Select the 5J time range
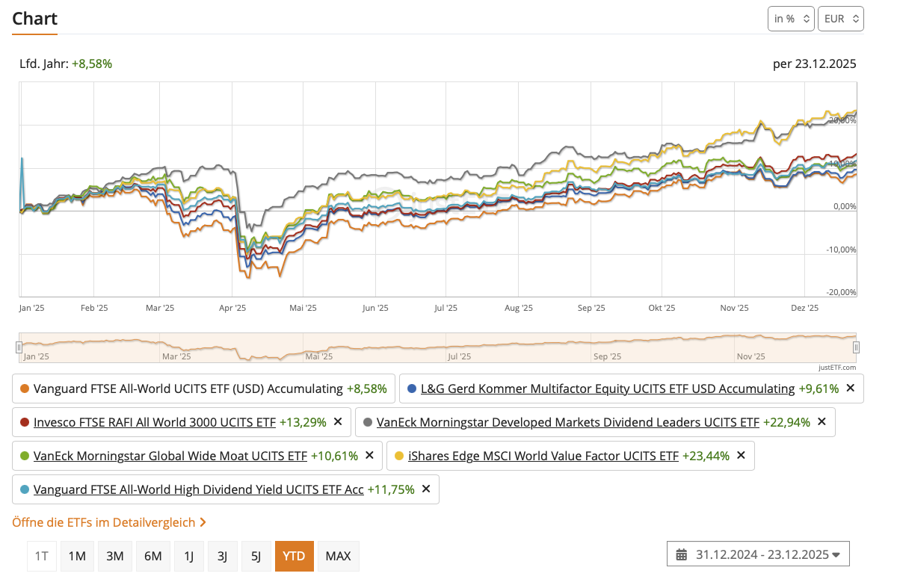Image resolution: width=897 pixels, height=588 pixels. (x=256, y=556)
